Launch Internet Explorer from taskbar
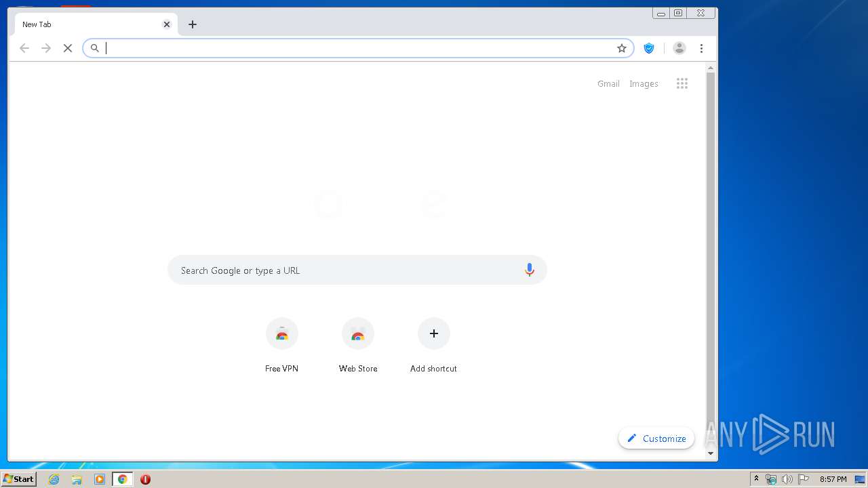Image resolution: width=868 pixels, height=488 pixels. tap(54, 479)
